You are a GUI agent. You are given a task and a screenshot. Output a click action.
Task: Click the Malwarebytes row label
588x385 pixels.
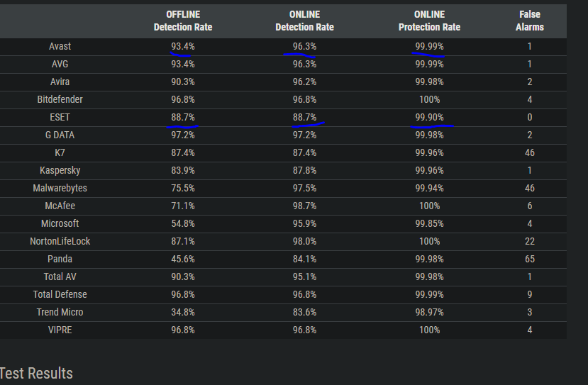pos(60,188)
